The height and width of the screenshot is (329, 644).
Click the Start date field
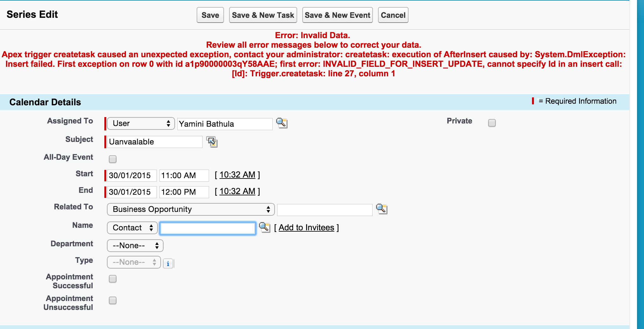pyautogui.click(x=132, y=175)
